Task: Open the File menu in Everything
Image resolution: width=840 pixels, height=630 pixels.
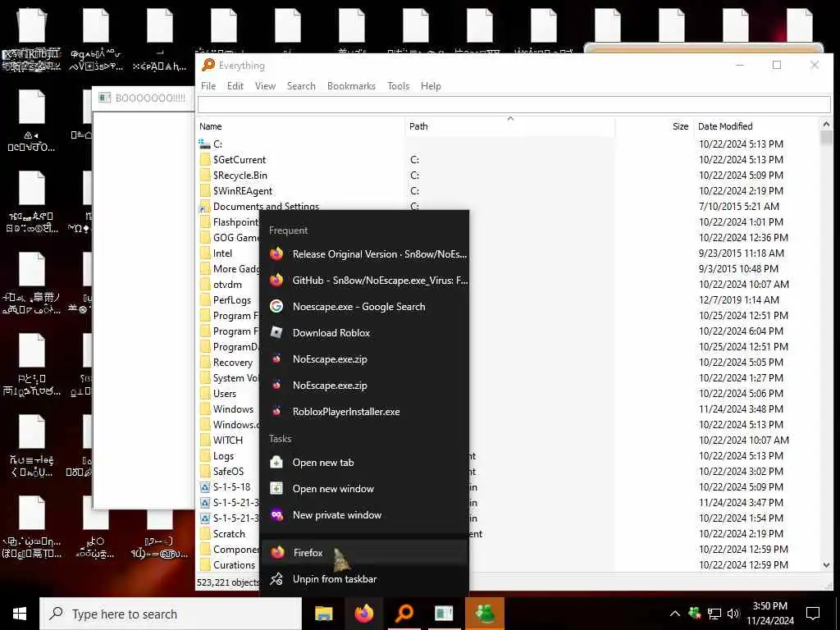Action: pyautogui.click(x=208, y=85)
